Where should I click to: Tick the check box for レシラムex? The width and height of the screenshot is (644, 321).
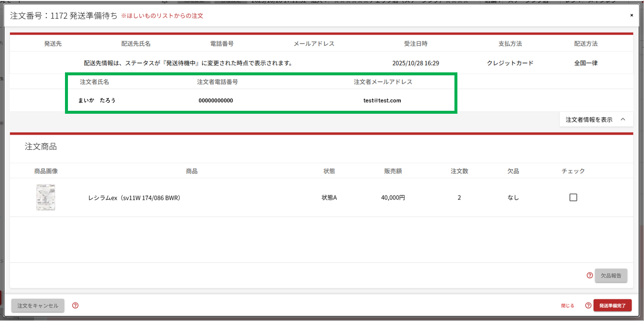coord(573,197)
